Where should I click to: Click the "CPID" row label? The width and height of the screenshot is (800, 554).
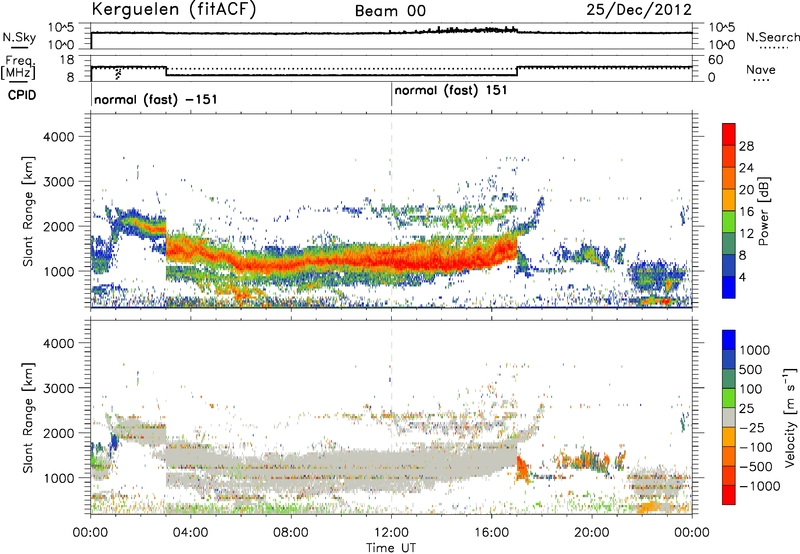[22, 95]
